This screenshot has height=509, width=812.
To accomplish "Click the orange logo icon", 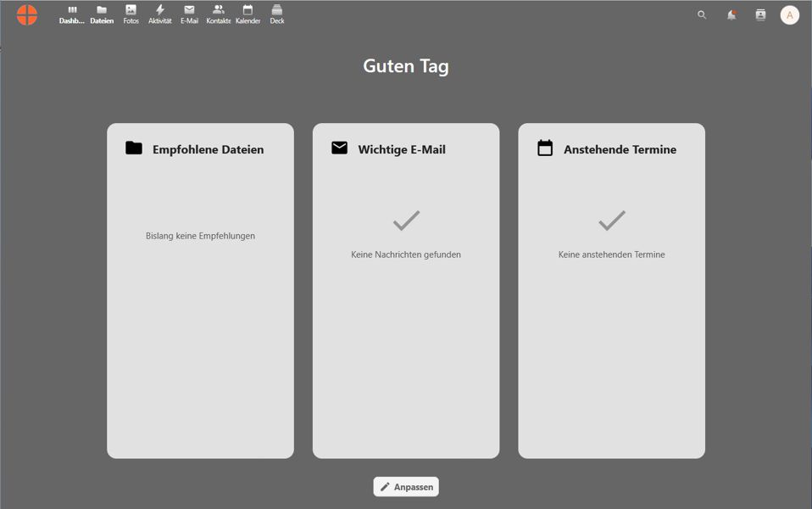I will pos(27,15).
